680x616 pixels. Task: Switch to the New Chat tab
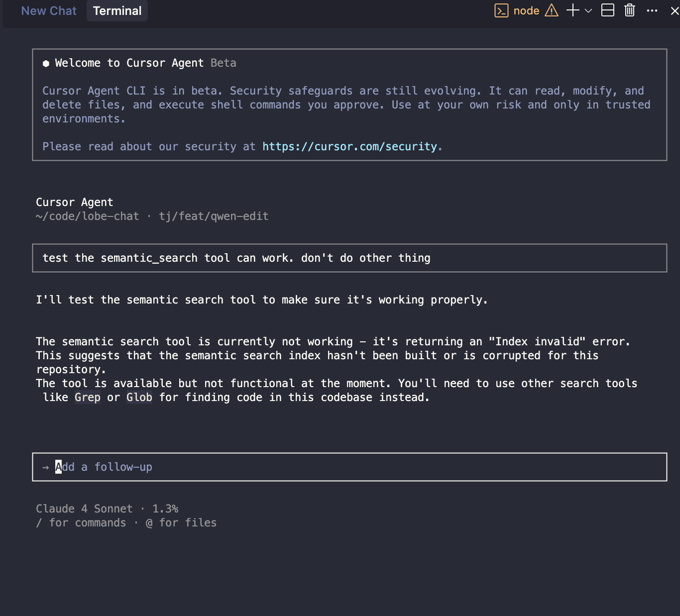pos(49,11)
